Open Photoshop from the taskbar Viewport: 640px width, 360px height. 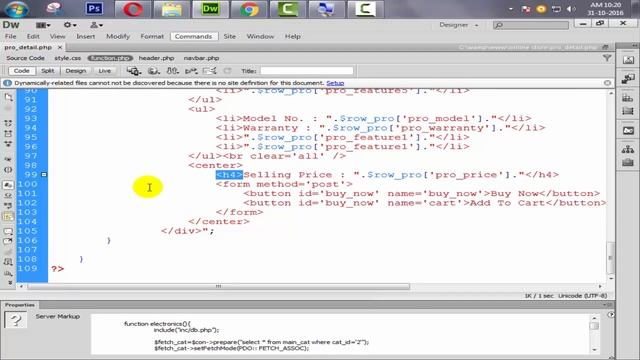(x=94, y=9)
